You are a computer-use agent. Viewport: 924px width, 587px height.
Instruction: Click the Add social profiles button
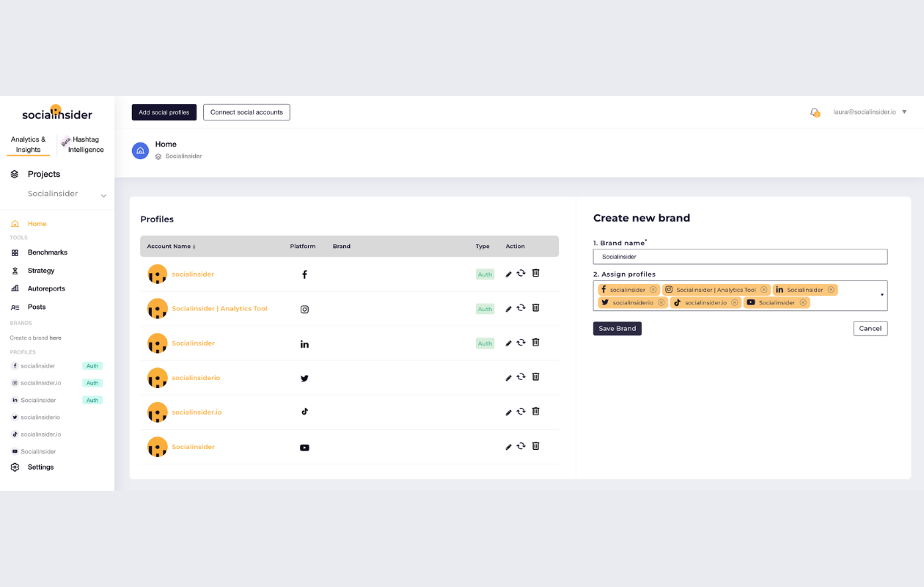[164, 112]
